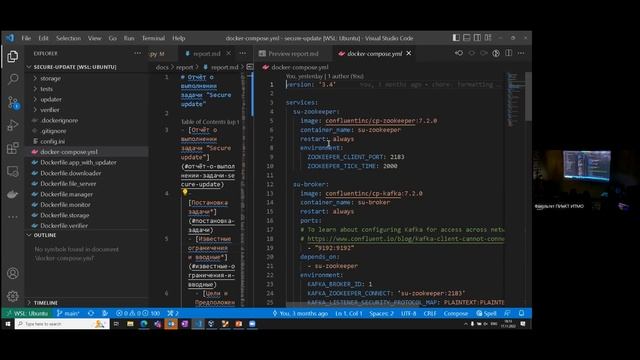Select .gitignore in Explorer tree

click(53, 131)
